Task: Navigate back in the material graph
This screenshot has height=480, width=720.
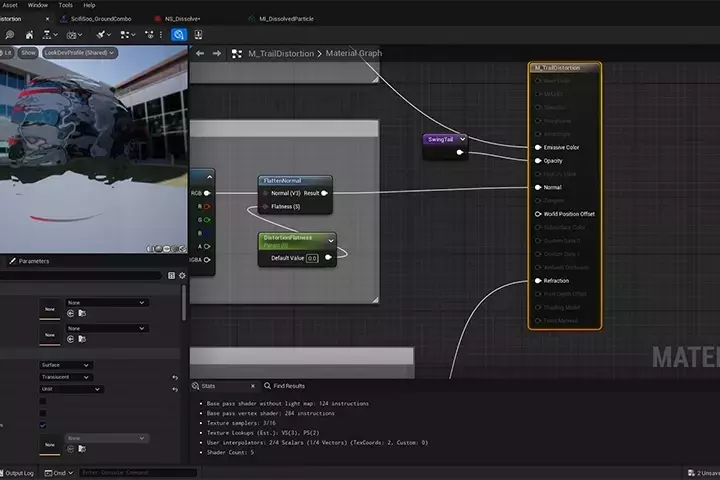Action: tap(200, 53)
